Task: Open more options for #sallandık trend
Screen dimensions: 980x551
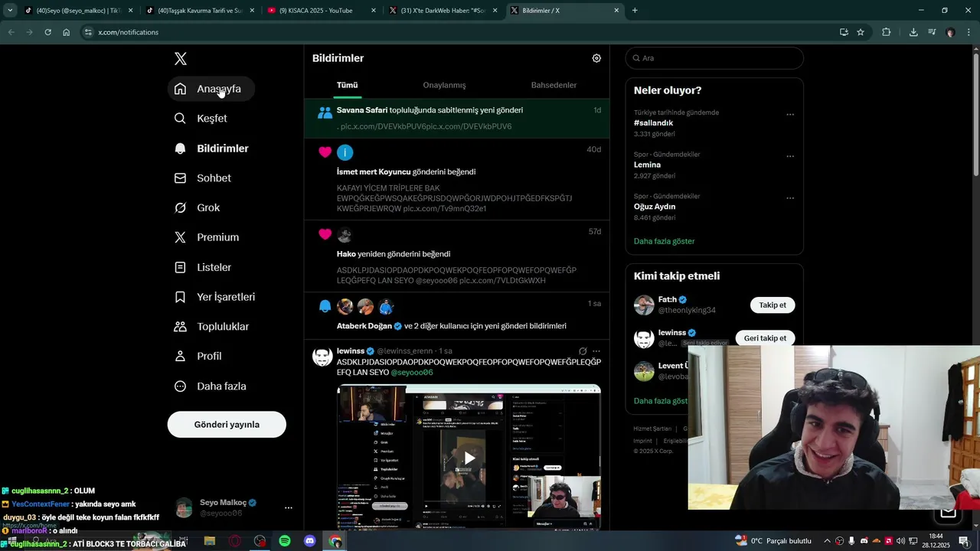Action: (x=790, y=115)
